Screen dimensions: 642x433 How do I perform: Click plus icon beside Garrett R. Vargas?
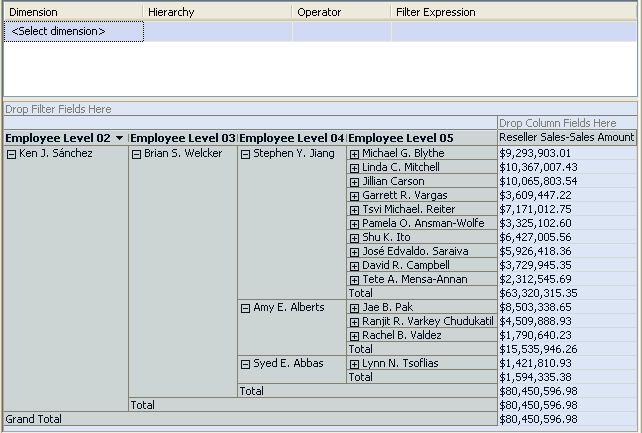coord(355,196)
